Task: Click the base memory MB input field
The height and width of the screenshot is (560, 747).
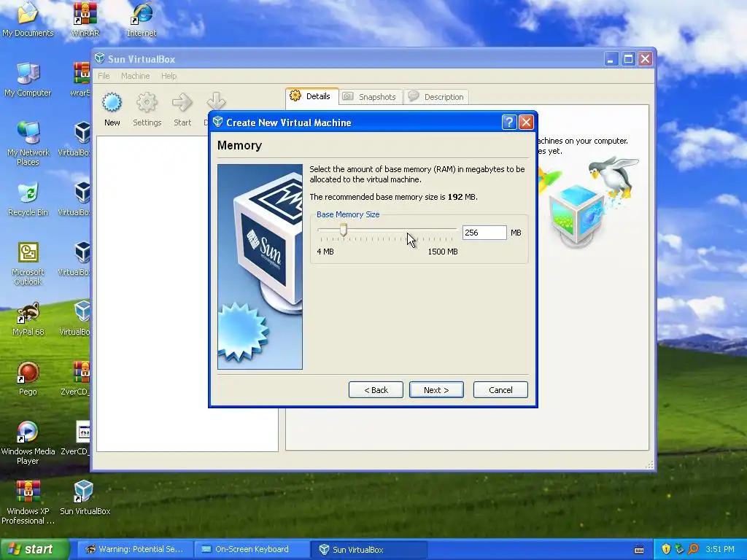Action: point(484,233)
